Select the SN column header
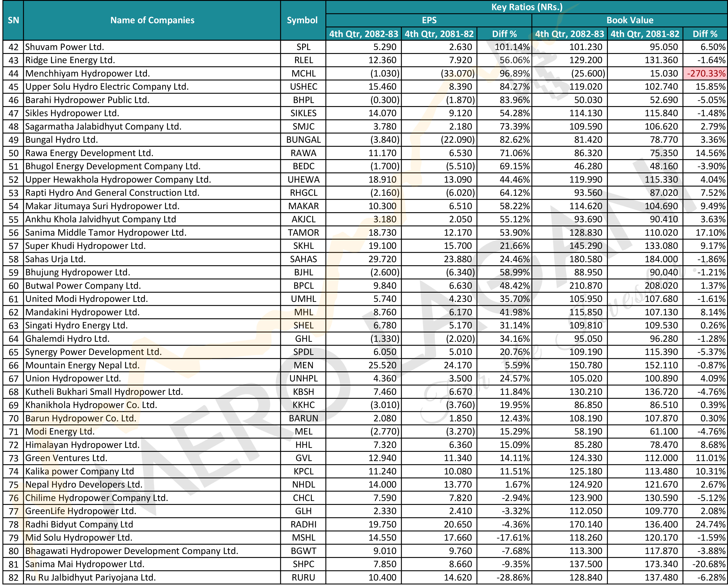 (x=13, y=20)
